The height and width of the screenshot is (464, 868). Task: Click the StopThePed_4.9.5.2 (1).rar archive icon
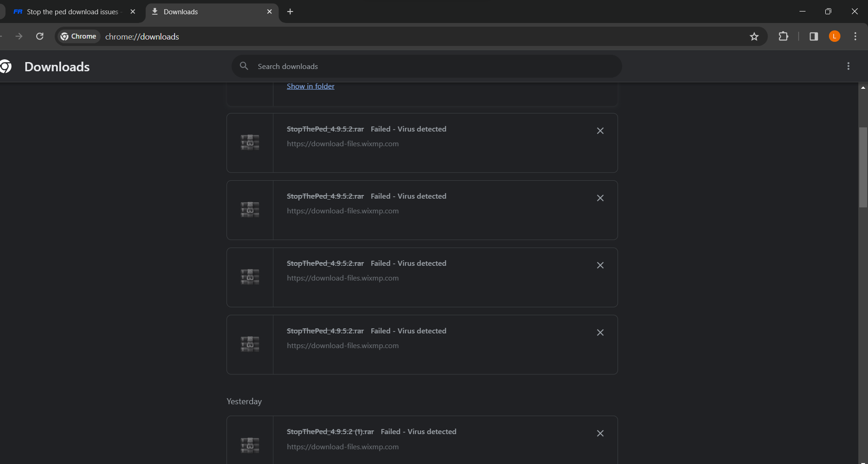[x=250, y=445]
